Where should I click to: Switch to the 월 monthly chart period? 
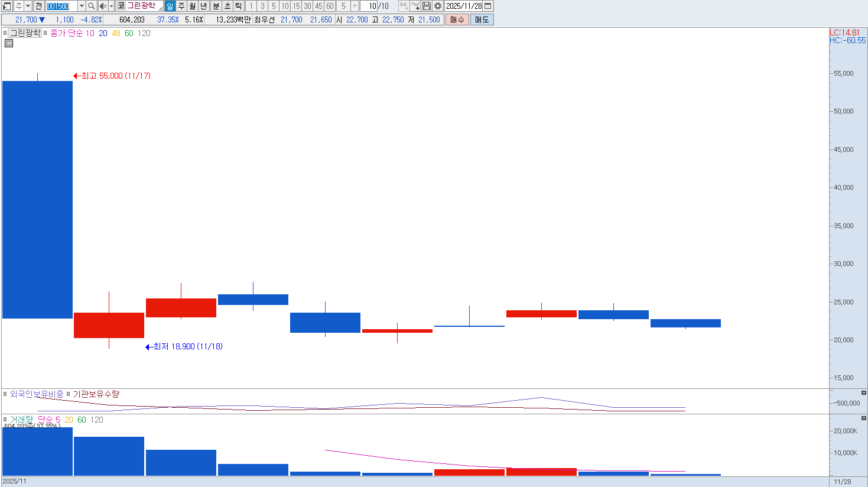[x=193, y=6]
